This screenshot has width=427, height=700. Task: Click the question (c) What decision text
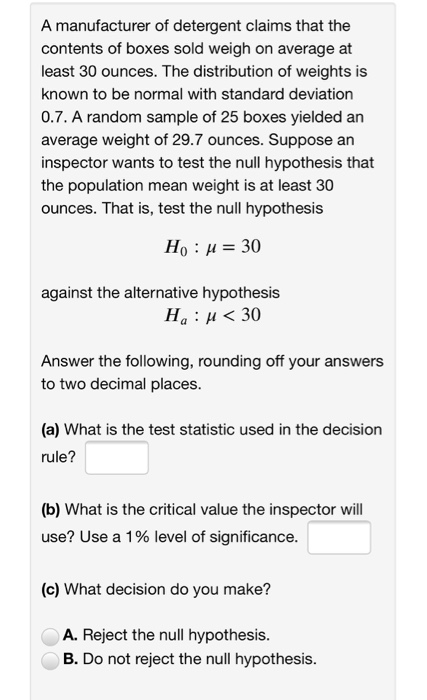[156, 589]
